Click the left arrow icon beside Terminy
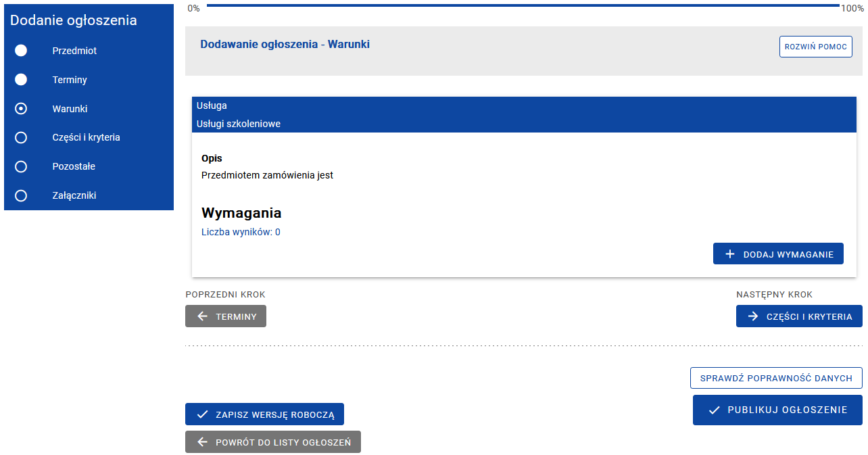The height and width of the screenshot is (455, 868). [x=202, y=316]
